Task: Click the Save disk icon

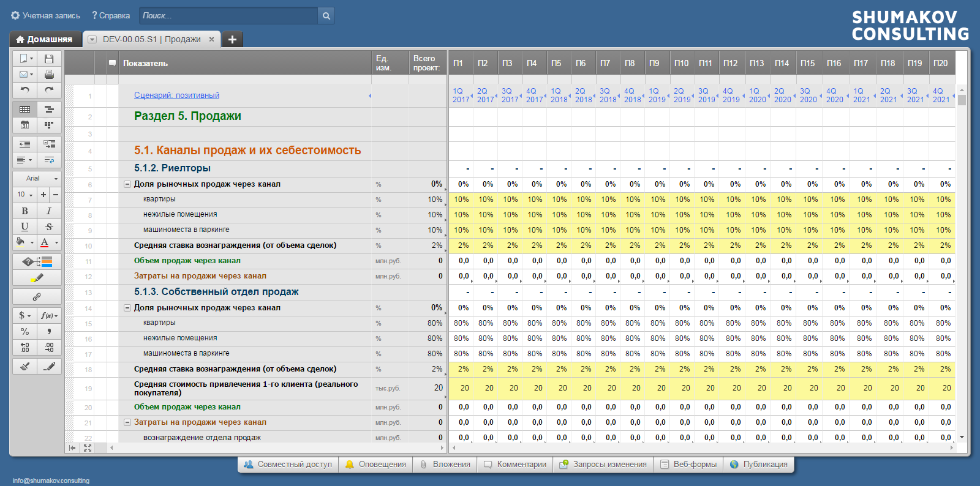Action: (x=49, y=59)
